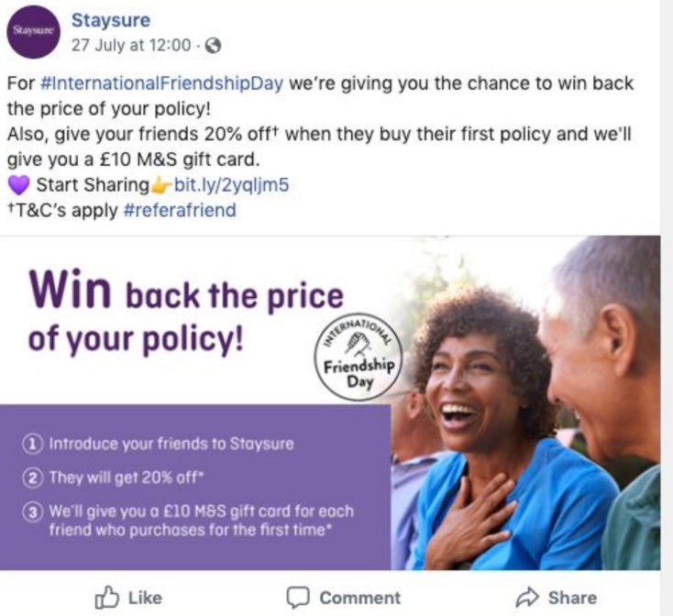Like the Staysure post
The image size is (673, 616).
[x=128, y=598]
